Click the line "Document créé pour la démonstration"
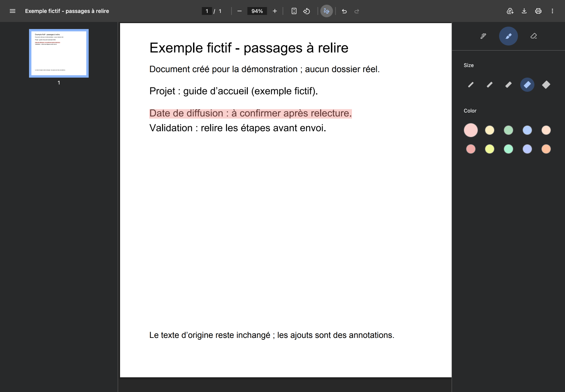Screen dimensions: 565x392 coord(224,69)
